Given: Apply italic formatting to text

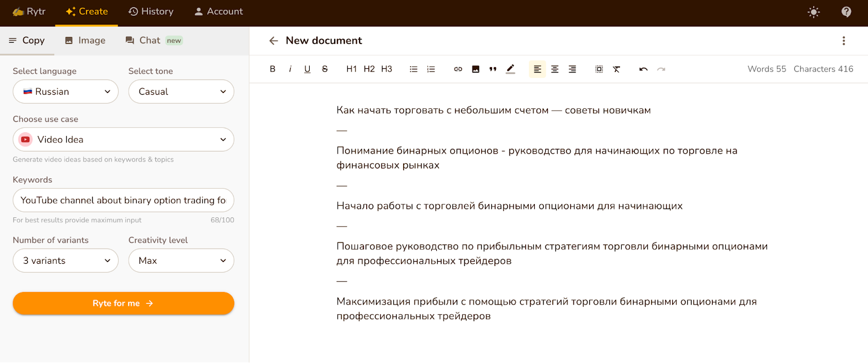Looking at the screenshot, I should [290, 69].
